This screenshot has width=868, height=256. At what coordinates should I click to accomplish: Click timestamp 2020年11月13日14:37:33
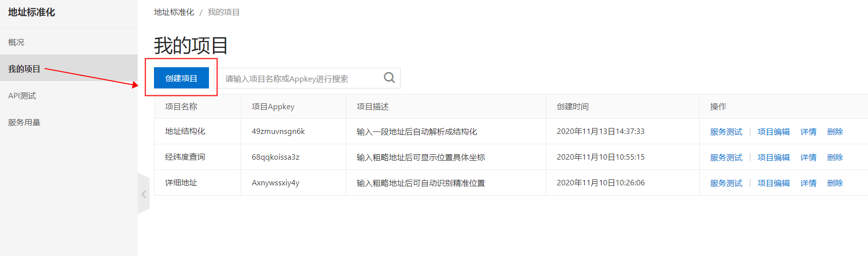click(x=601, y=131)
